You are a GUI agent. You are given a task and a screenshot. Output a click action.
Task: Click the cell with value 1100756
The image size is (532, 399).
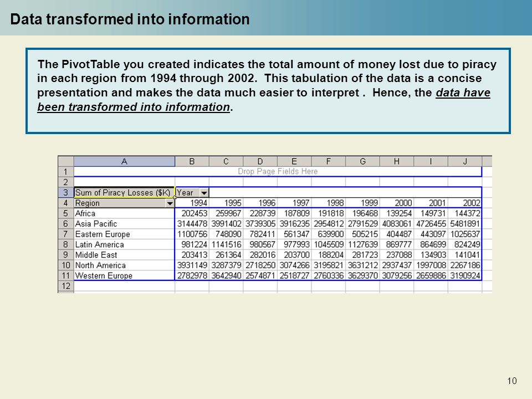pos(192,234)
